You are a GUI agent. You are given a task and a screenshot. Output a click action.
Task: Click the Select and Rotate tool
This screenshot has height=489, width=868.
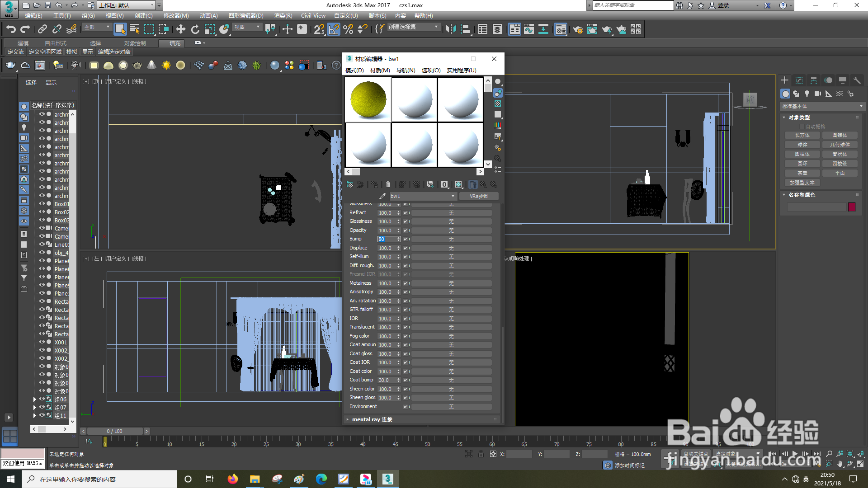[195, 29]
